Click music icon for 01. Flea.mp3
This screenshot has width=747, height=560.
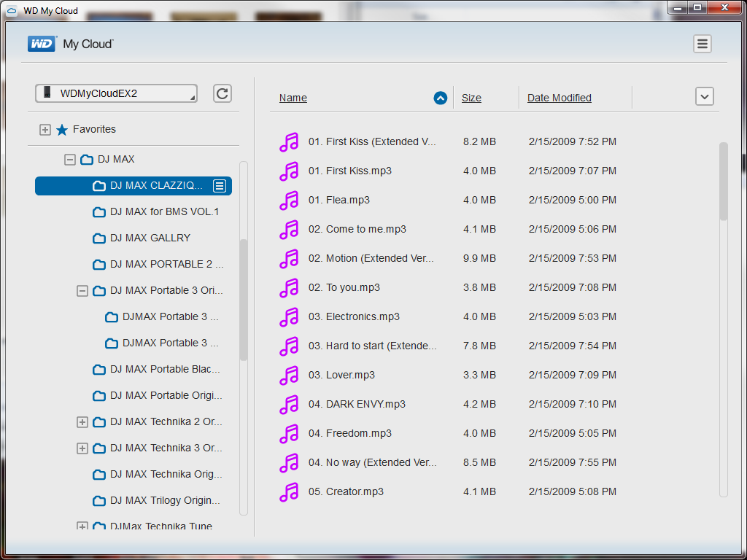[x=289, y=200]
